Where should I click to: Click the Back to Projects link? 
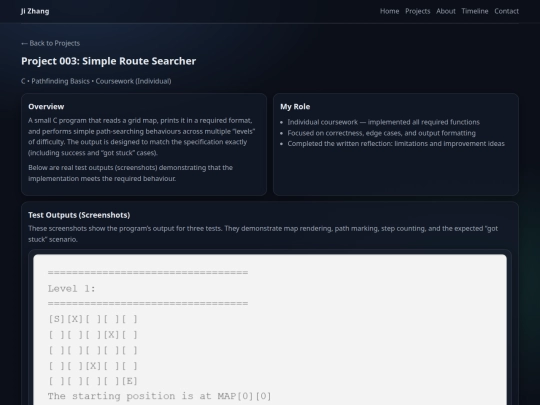pos(50,43)
